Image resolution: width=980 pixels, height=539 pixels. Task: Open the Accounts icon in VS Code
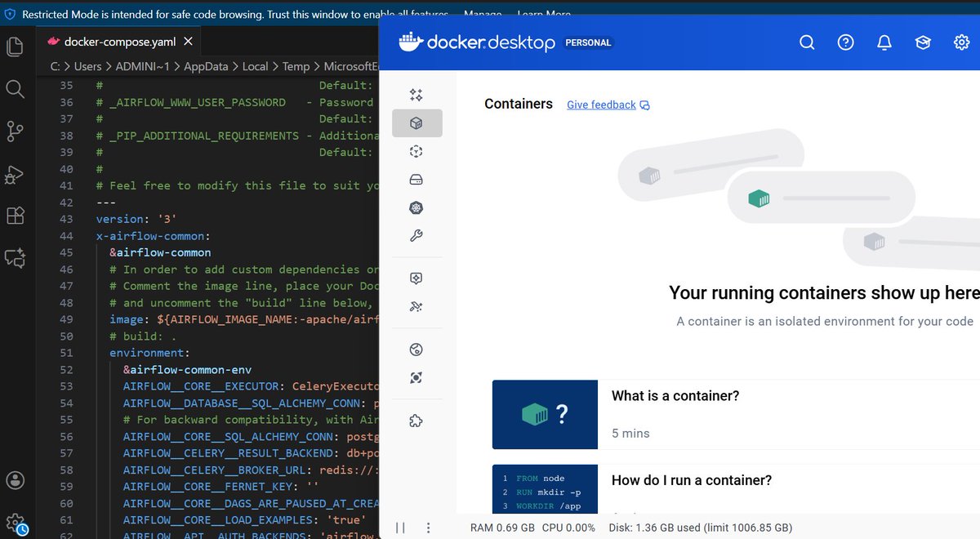pyautogui.click(x=15, y=479)
